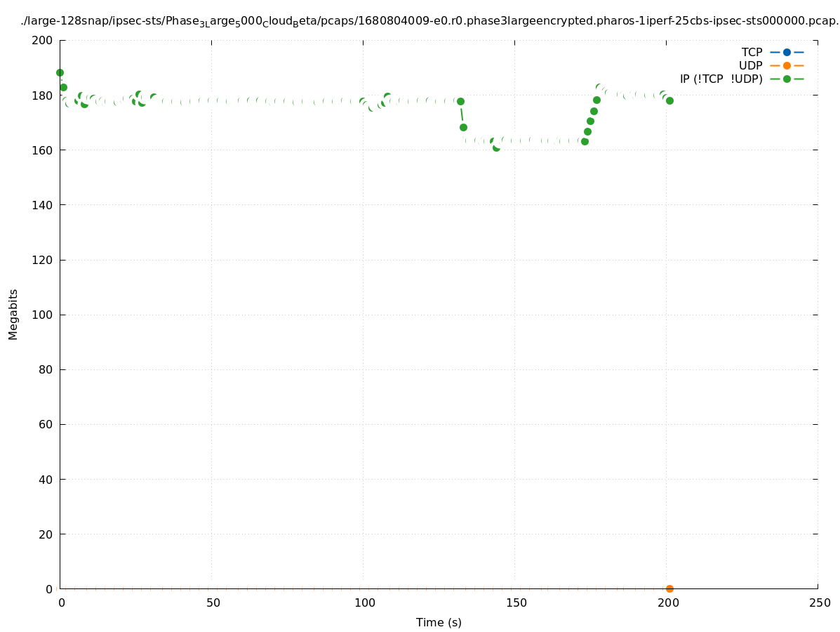The width and height of the screenshot is (840, 632).
Task: Click the 250 tick on the time axis
Action: point(819,603)
